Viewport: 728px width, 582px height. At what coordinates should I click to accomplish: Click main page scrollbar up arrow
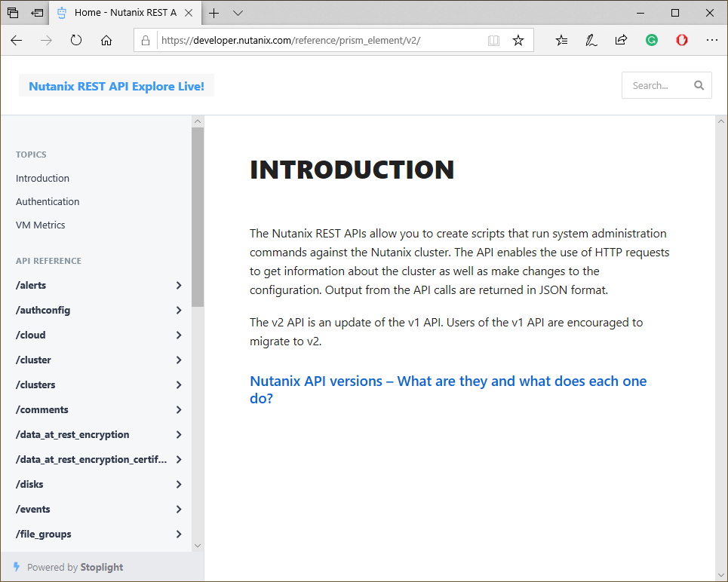click(x=721, y=121)
